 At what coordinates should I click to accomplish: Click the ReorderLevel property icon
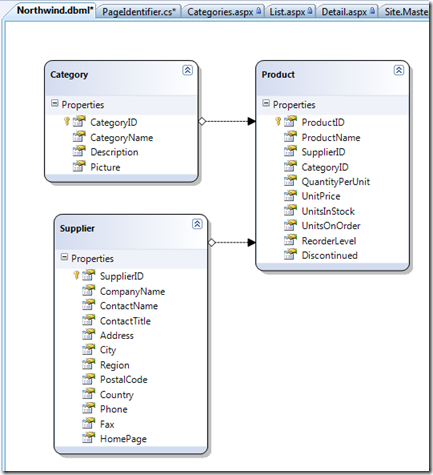click(x=290, y=240)
